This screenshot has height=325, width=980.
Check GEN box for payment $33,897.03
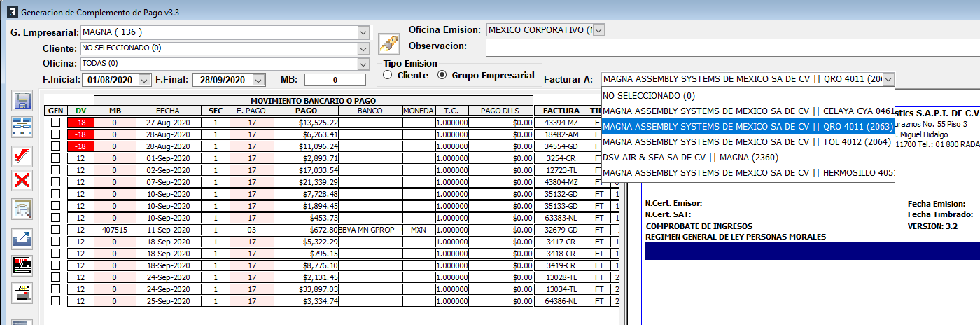[55, 289]
